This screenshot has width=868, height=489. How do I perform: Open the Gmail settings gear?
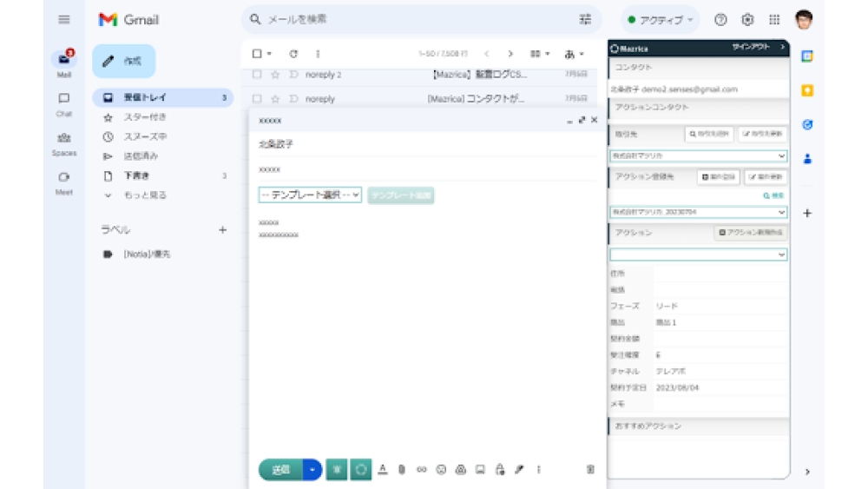(x=747, y=20)
